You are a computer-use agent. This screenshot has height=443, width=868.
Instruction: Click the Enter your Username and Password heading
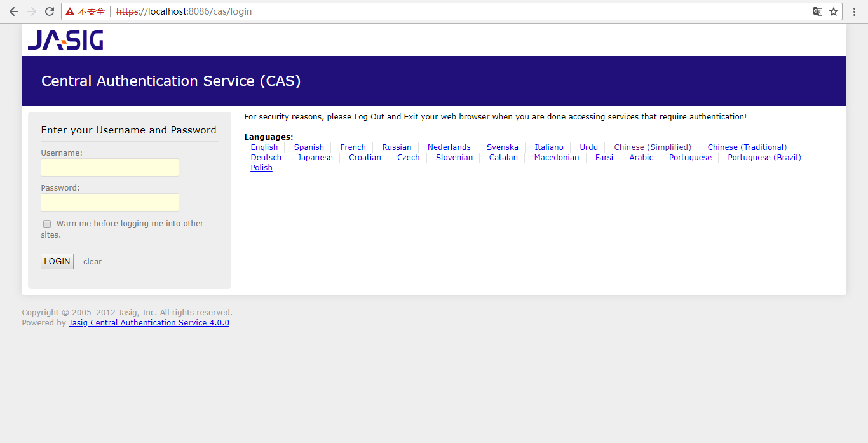coord(129,130)
